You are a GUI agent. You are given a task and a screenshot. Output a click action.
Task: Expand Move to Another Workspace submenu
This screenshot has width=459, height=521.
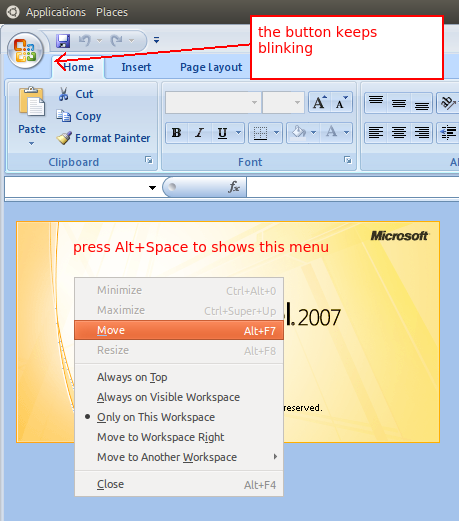coord(179,457)
